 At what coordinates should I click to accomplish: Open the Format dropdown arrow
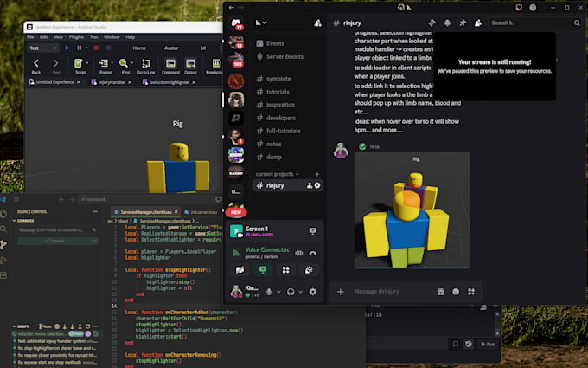click(112, 63)
